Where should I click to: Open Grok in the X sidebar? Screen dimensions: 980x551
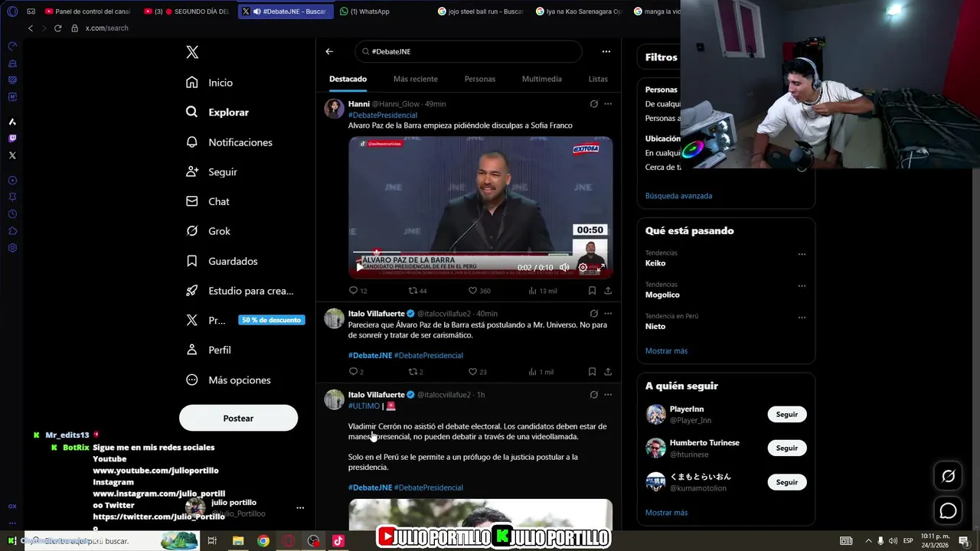(208, 231)
